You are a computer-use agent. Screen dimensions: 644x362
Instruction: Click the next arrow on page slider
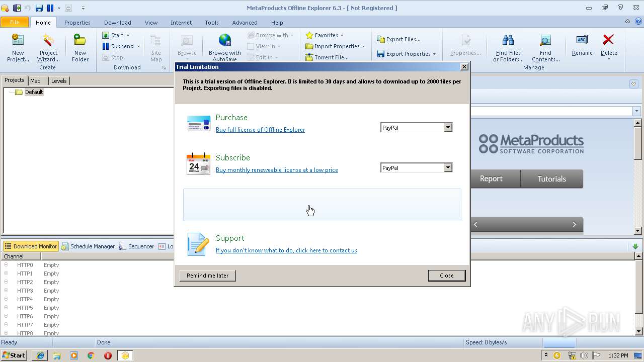(574, 224)
